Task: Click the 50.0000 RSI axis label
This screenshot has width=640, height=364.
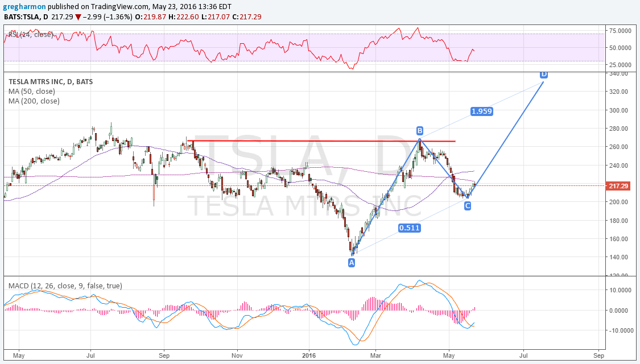Action: click(x=620, y=48)
